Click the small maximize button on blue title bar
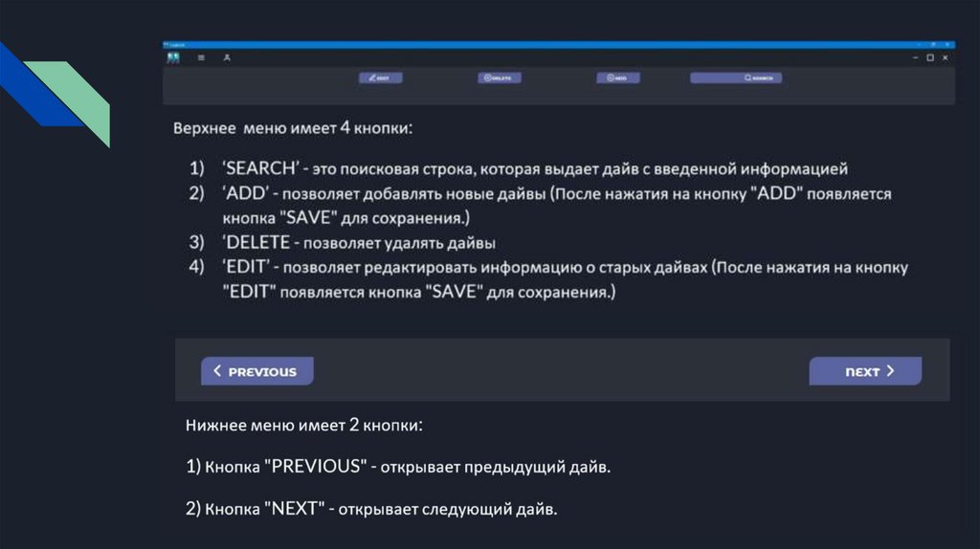The width and height of the screenshot is (980, 549). (x=933, y=44)
